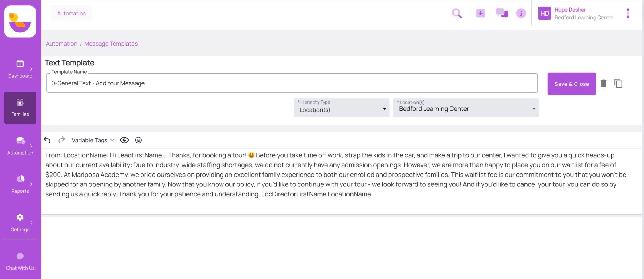Click the Template Name input field

point(292,83)
